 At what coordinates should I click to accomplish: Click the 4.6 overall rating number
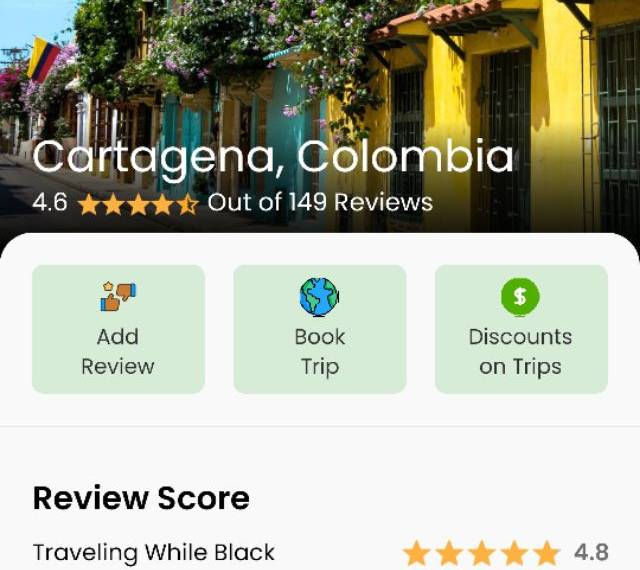coord(50,203)
